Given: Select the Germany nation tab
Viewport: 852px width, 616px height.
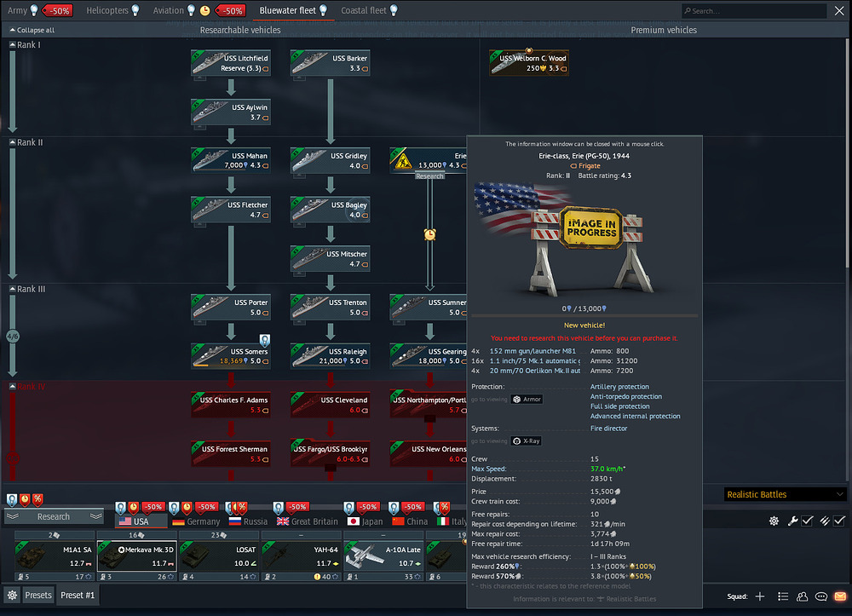Looking at the screenshot, I should pos(196,521).
